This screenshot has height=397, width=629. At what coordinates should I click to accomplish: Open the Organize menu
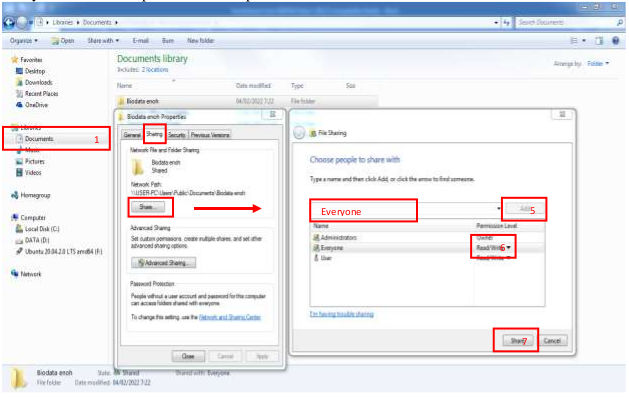click(x=24, y=41)
